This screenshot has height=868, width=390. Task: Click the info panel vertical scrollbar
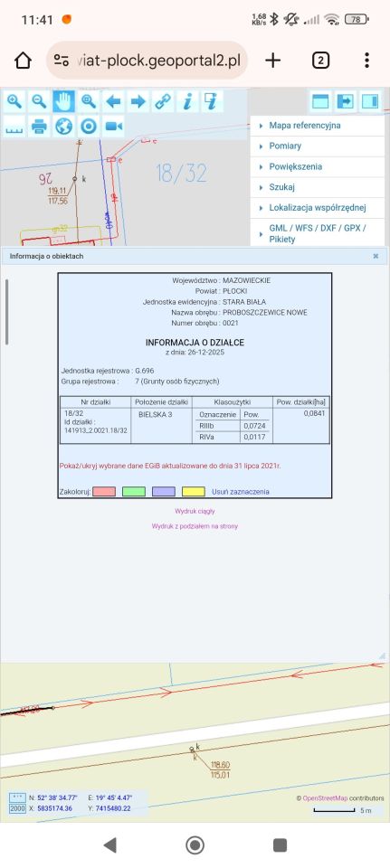(7, 312)
